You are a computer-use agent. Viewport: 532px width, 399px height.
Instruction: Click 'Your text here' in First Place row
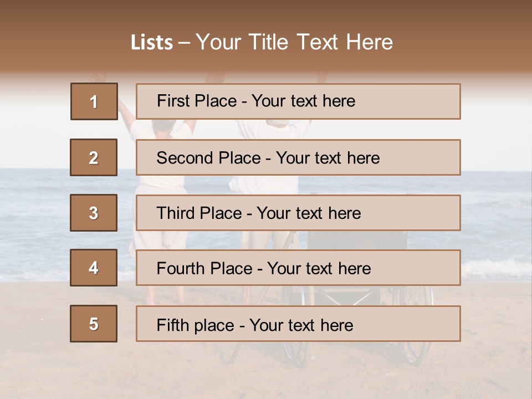[303, 101]
